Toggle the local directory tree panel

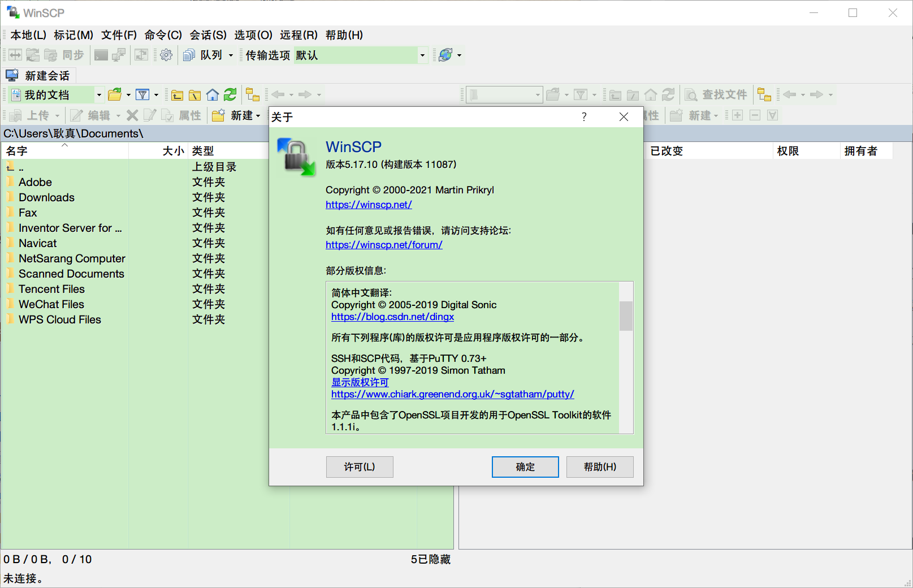pos(252,94)
